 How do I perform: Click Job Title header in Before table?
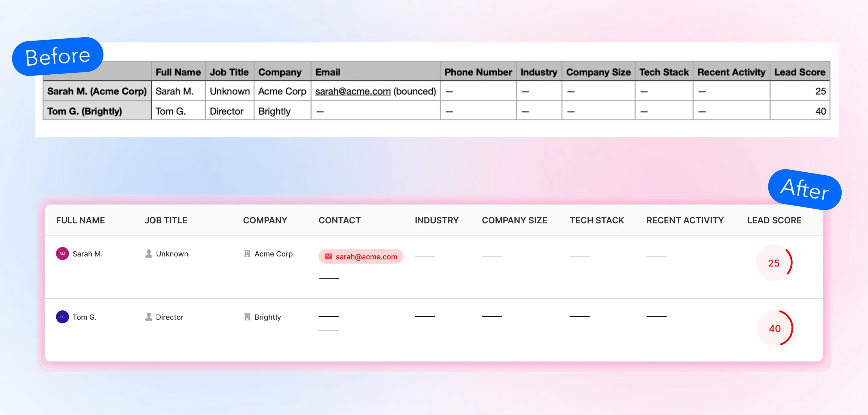230,72
